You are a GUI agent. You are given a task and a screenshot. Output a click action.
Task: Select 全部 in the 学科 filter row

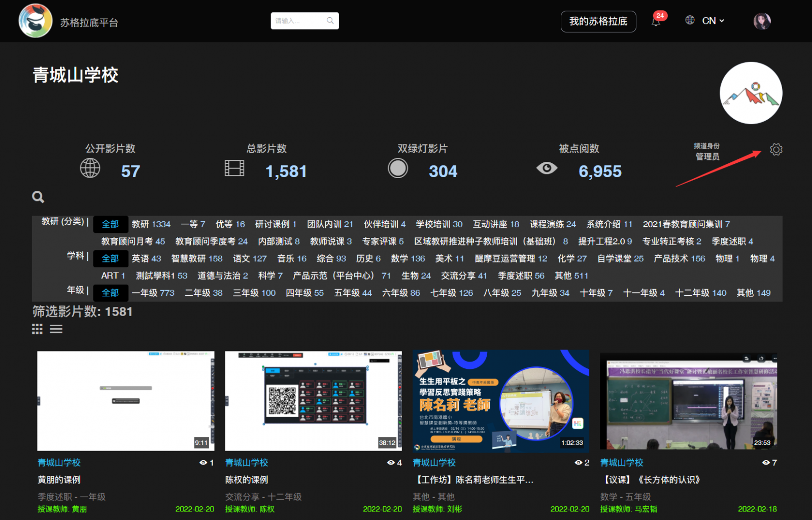point(110,259)
